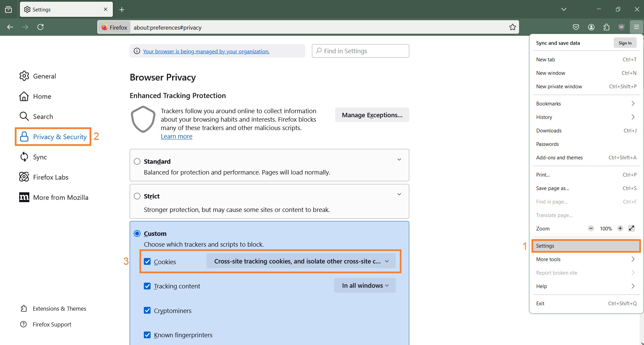The image size is (644, 345).
Task: Click the Save to Pocket toolbar icon
Action: click(x=576, y=27)
